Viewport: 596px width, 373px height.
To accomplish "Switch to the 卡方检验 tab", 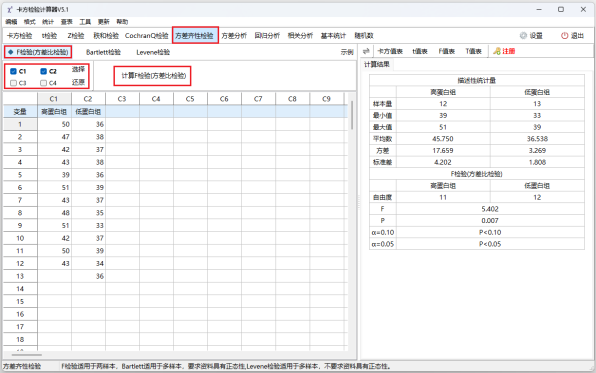I will click(x=19, y=36).
